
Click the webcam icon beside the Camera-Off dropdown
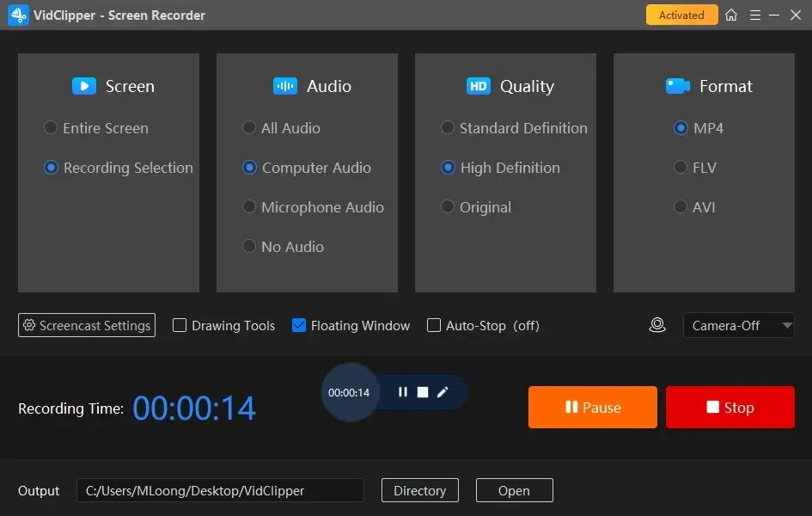tap(657, 325)
